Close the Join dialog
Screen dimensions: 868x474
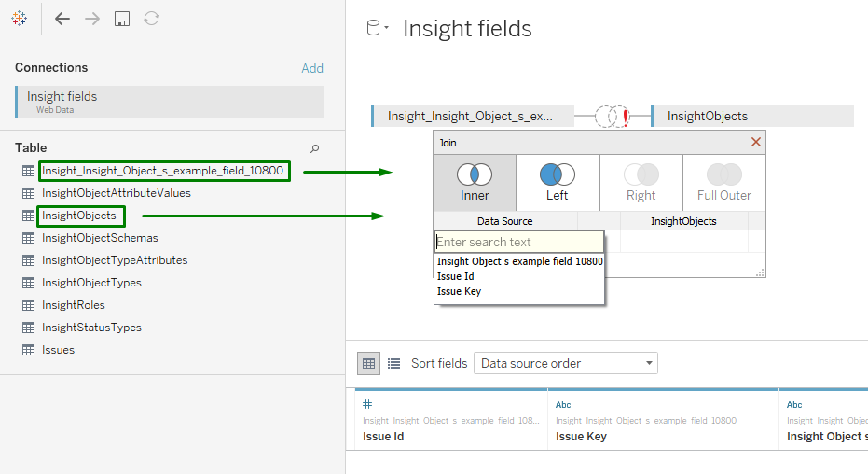[756, 143]
